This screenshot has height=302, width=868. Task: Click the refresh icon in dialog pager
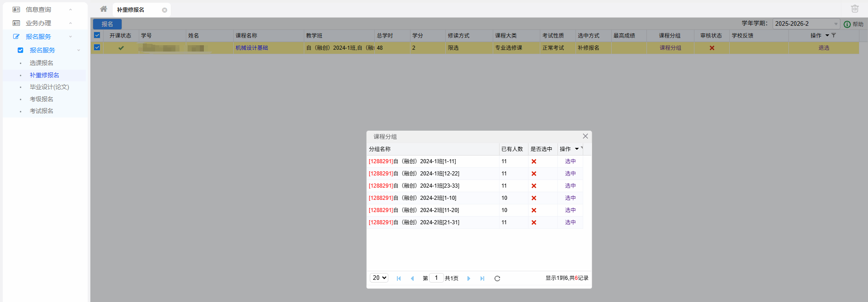497,278
